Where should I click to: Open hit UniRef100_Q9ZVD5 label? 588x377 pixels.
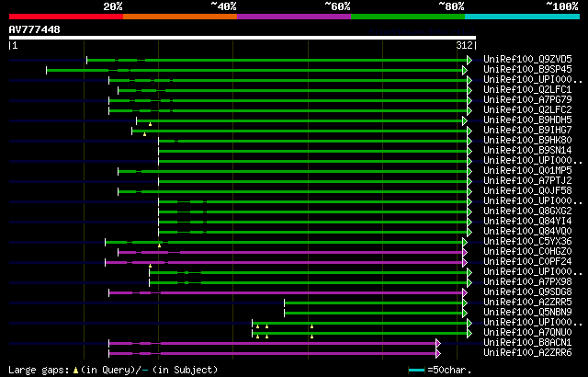click(x=527, y=59)
